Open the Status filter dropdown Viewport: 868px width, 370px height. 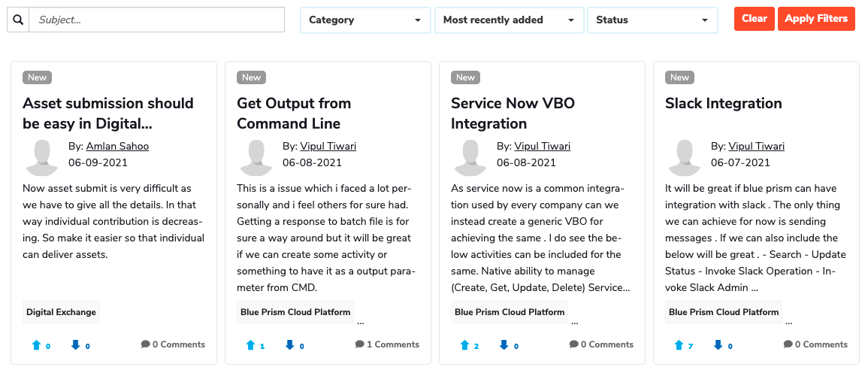point(652,20)
